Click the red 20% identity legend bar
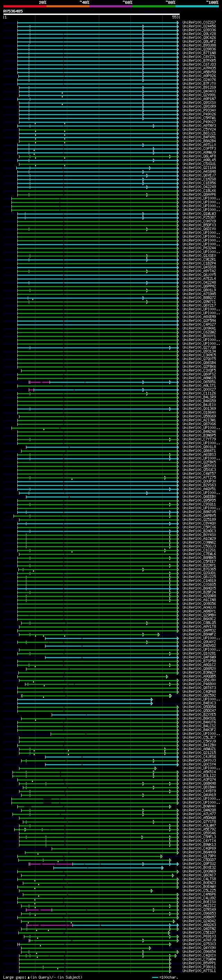This screenshot has width=222, height=980. [25, 6]
